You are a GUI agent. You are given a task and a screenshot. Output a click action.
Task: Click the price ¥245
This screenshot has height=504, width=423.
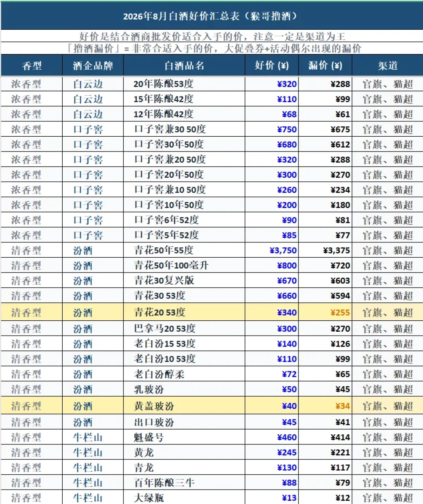pos(287,453)
